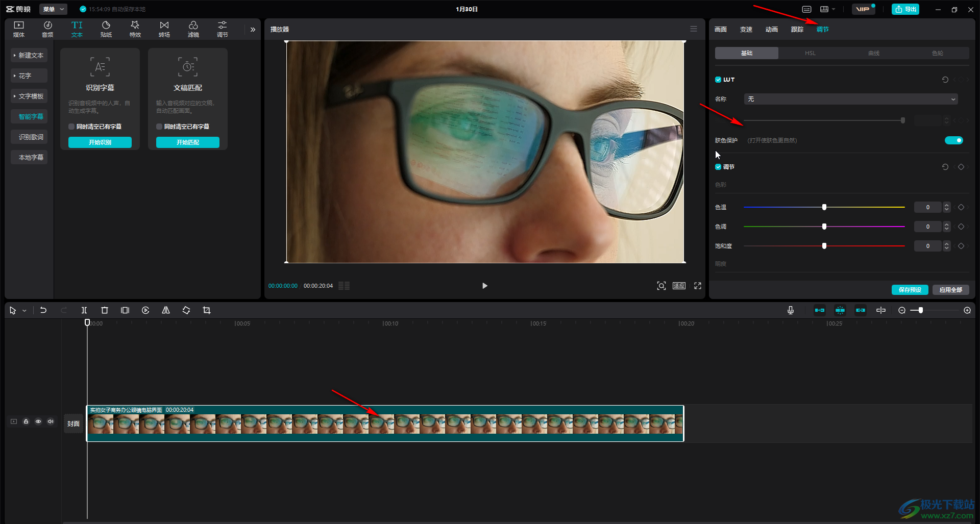Switch to the 画面 tab
This screenshot has height=524, width=980.
point(721,30)
